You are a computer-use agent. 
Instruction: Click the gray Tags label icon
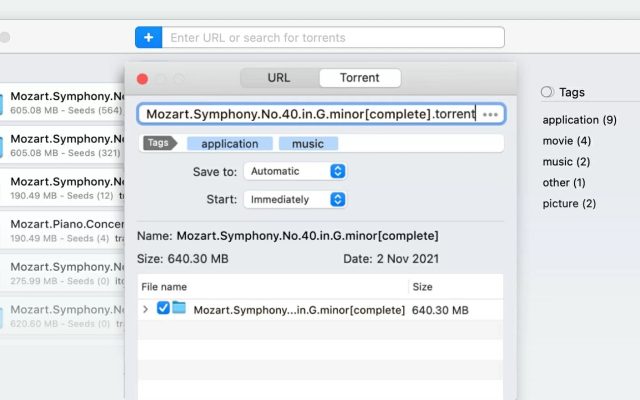click(x=160, y=143)
